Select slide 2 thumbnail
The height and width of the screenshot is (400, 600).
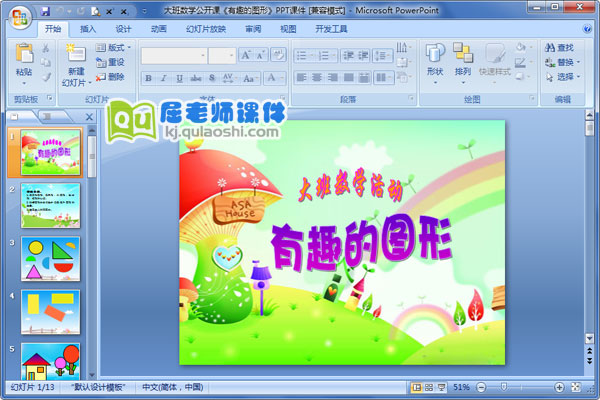(51, 206)
